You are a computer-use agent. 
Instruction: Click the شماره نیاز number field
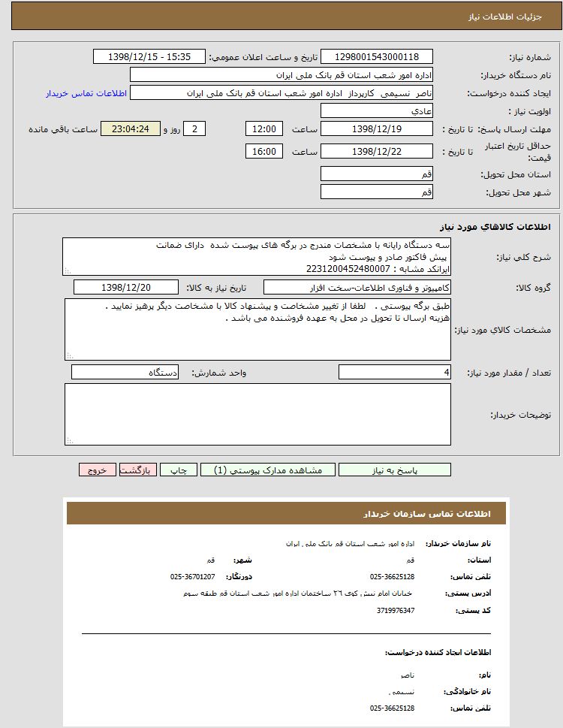tap(376, 57)
